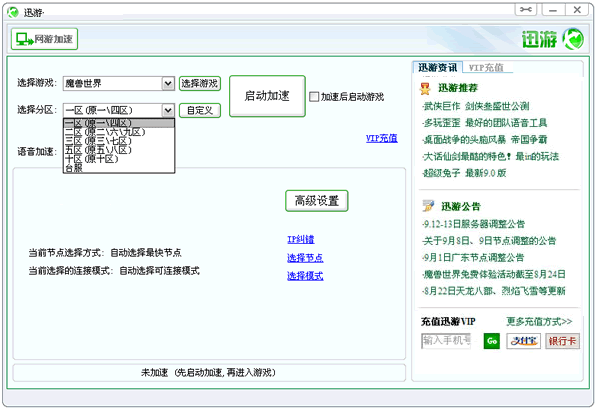
Task: Expand the 选择游戏 dropdown
Action: 168,84
